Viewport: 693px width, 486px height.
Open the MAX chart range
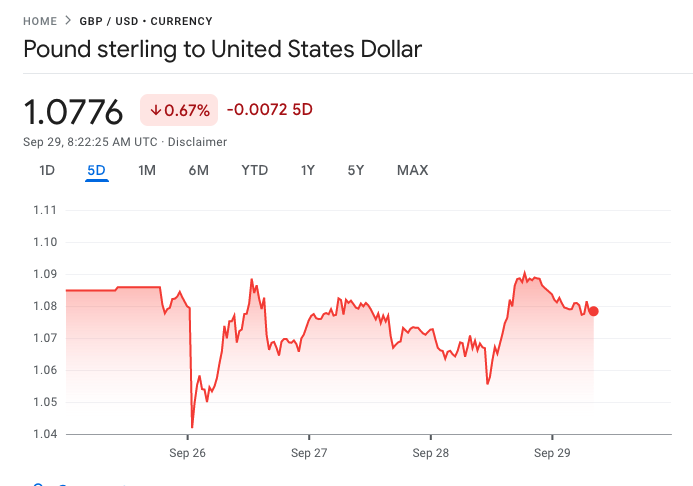click(x=412, y=170)
